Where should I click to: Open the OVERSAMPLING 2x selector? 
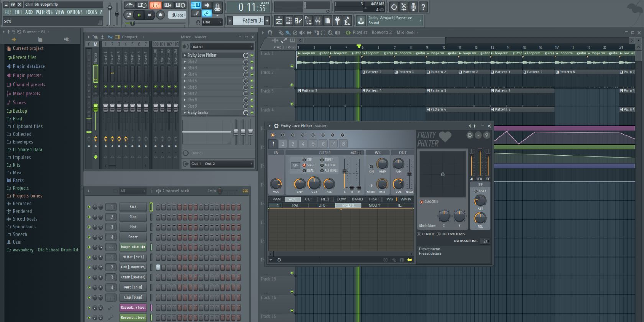[x=485, y=241]
